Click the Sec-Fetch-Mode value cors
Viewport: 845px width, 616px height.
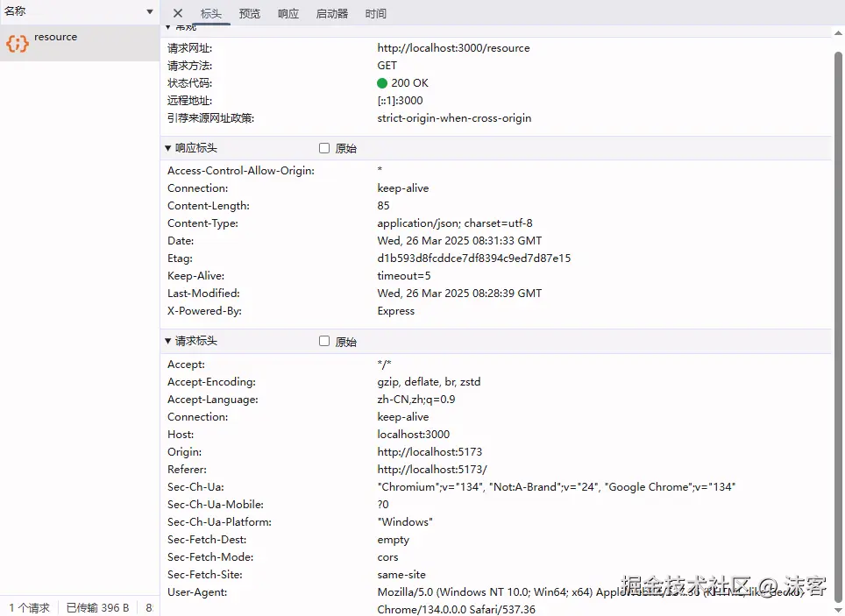[x=387, y=557]
